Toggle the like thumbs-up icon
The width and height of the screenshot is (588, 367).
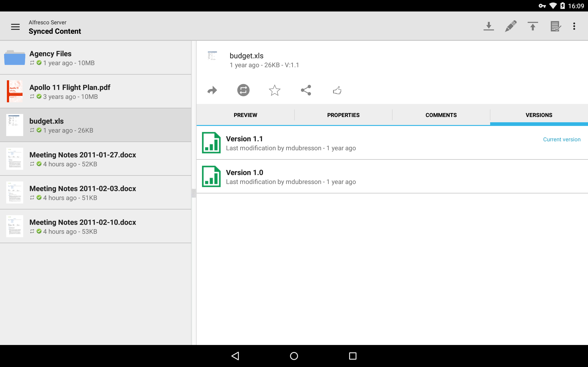pos(337,90)
